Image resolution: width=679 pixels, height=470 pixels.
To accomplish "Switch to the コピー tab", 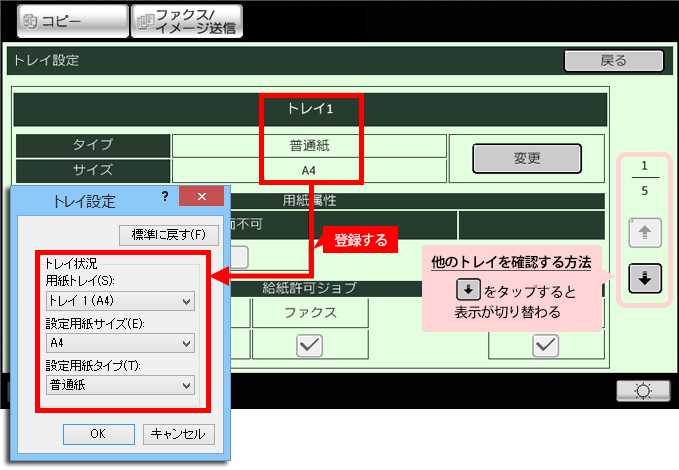I will tap(66, 21).
